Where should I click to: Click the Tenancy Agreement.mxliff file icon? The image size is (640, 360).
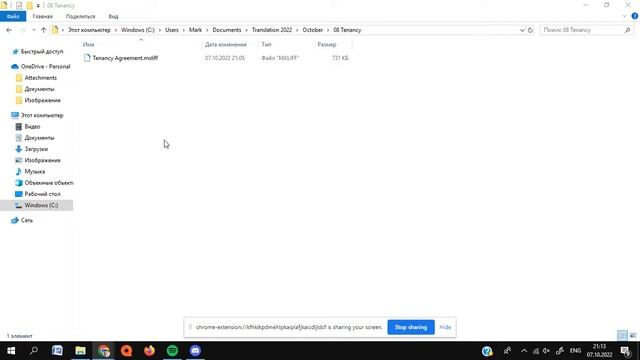pyautogui.click(x=87, y=58)
